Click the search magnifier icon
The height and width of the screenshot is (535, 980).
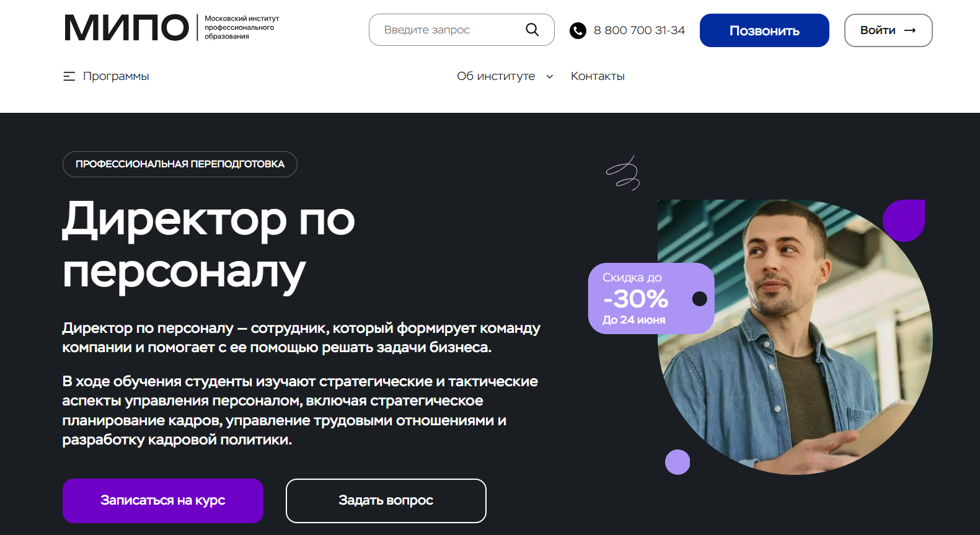(532, 30)
